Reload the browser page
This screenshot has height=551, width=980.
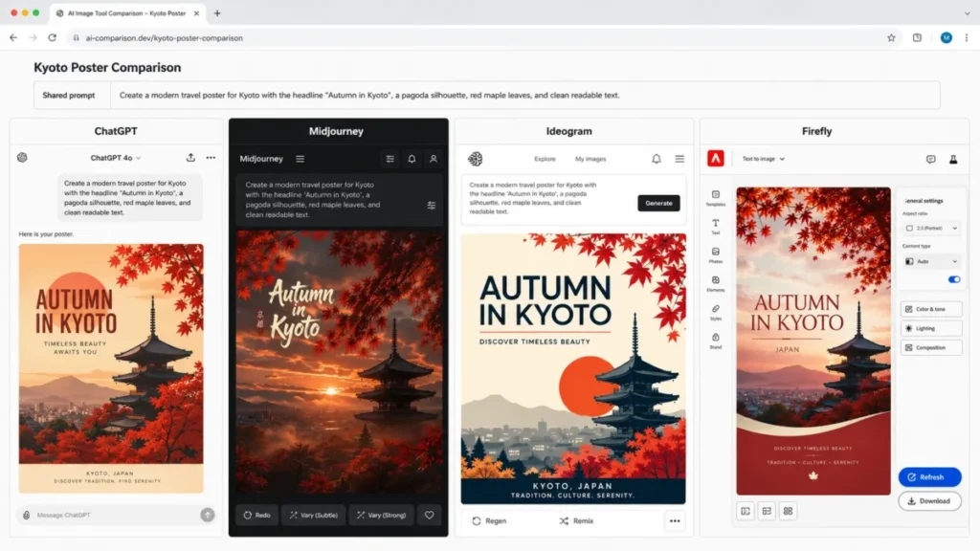click(53, 37)
